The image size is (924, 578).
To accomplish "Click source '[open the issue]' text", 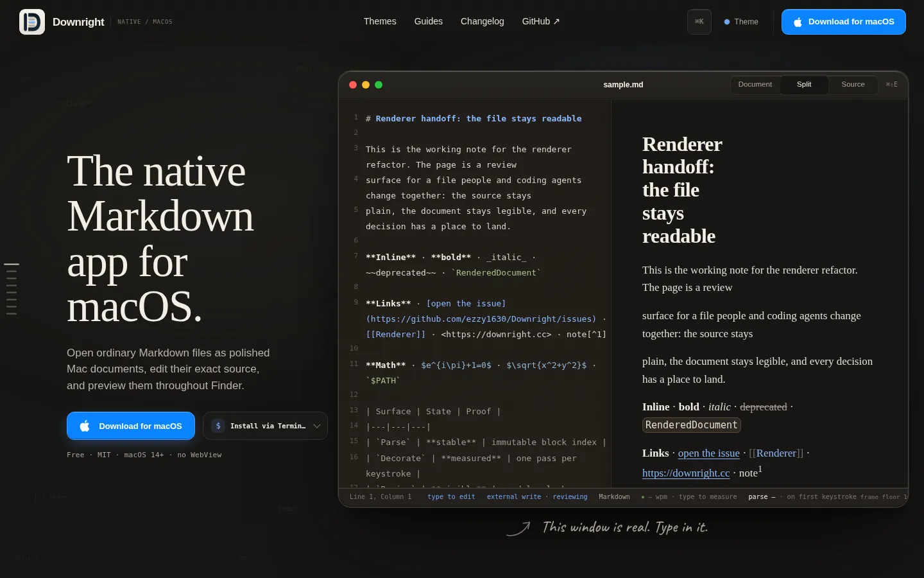I will coord(466,304).
